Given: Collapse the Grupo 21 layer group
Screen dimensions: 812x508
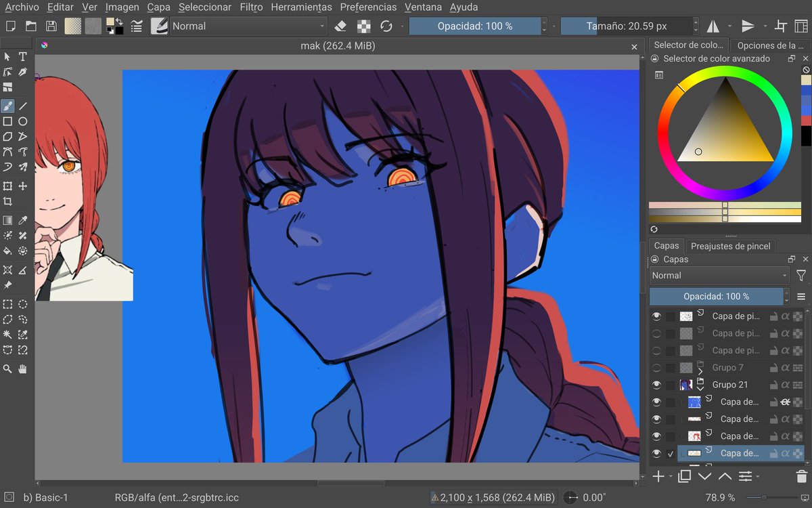Looking at the screenshot, I should pyautogui.click(x=700, y=388).
